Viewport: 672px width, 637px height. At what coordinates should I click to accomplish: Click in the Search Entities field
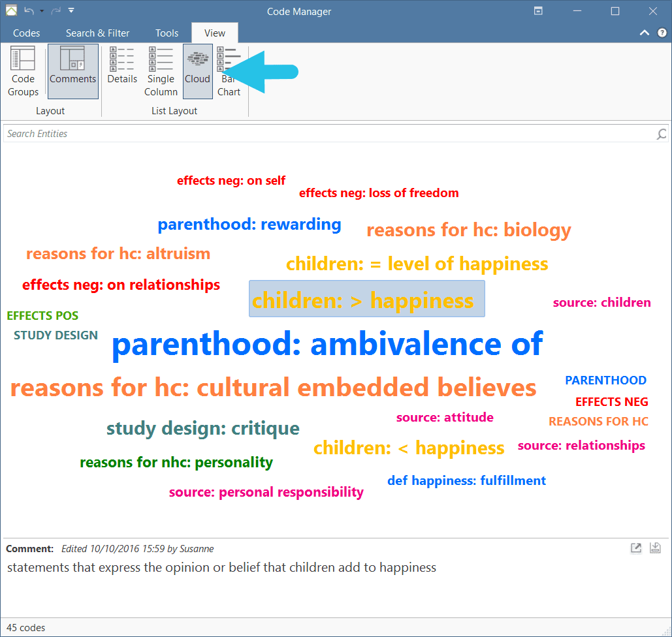(x=330, y=134)
